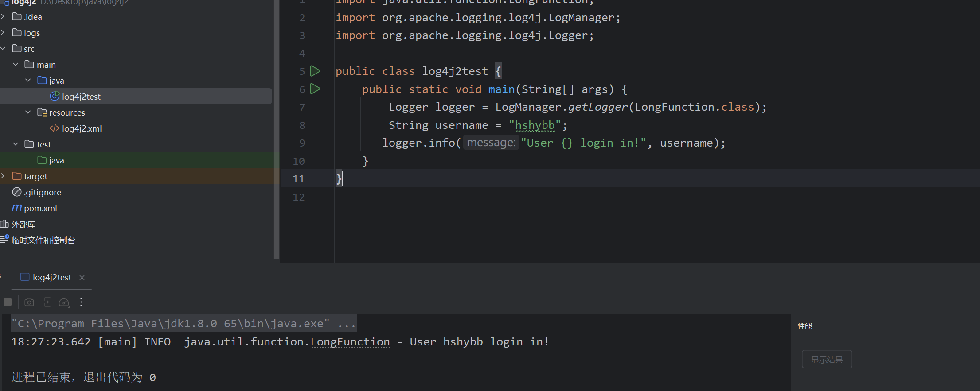Screen dimensions: 980x391
Task: Open log4j2.xml in the project tree
Action: 82,128
